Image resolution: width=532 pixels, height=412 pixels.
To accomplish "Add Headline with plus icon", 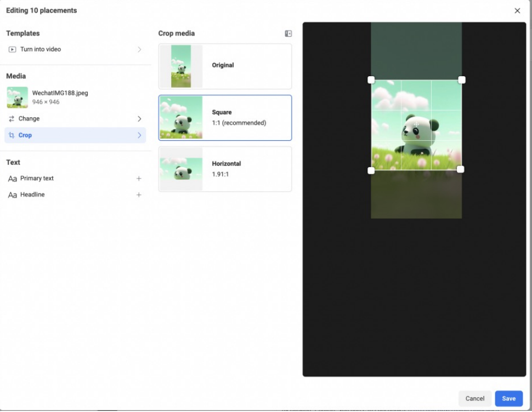I will [x=139, y=195].
